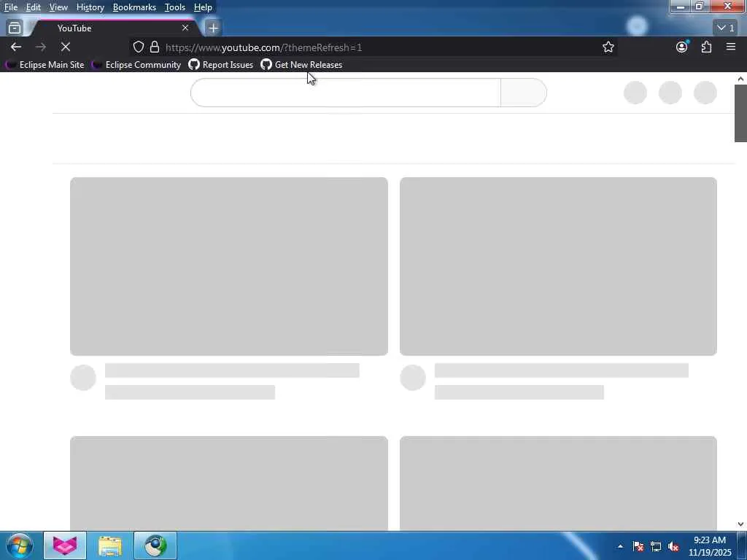Open the File menu
This screenshot has width=747, height=560.
[10, 7]
